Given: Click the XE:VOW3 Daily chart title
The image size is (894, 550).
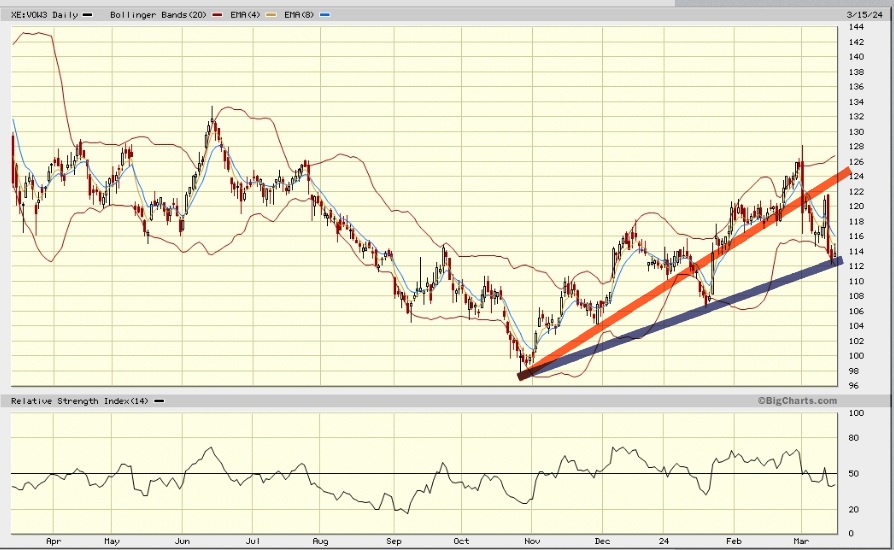Looking at the screenshot, I should (x=44, y=15).
